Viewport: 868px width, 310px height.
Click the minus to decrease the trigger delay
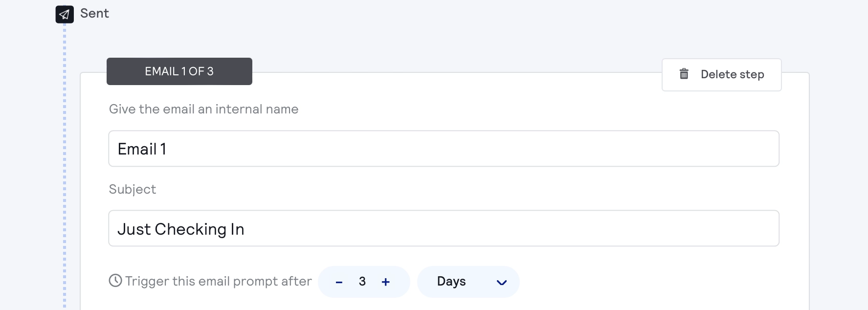coord(339,282)
